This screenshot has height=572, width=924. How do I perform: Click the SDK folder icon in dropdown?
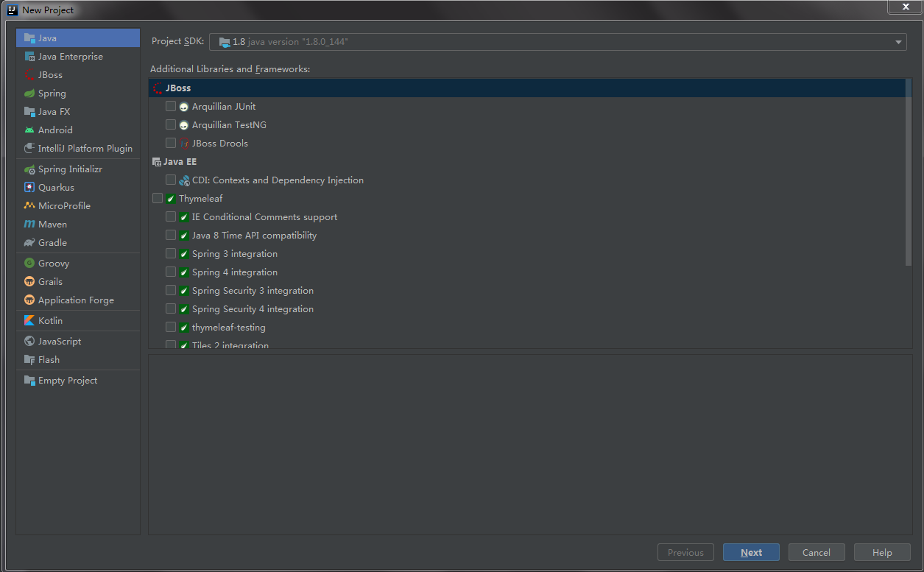pyautogui.click(x=224, y=42)
